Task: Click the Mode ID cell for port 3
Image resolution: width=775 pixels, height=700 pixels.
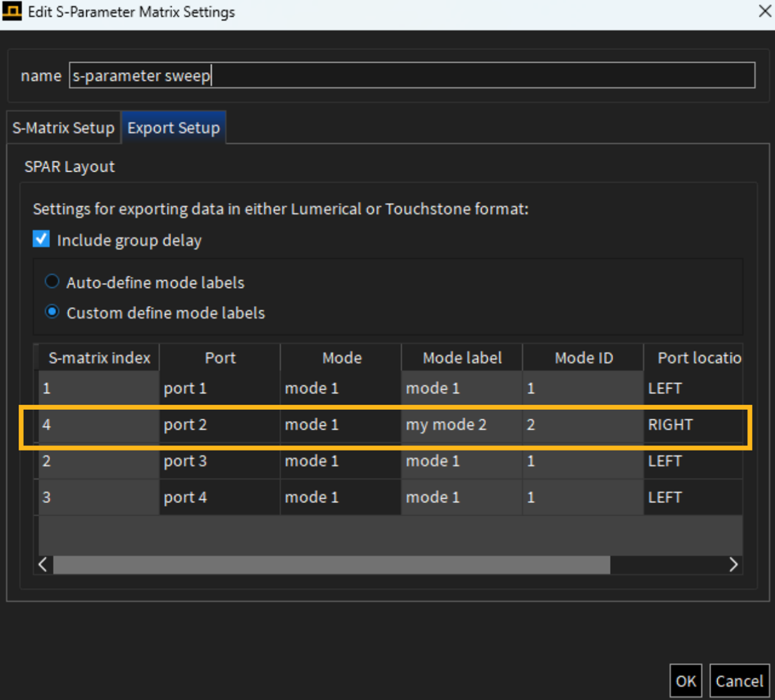Action: 583,461
